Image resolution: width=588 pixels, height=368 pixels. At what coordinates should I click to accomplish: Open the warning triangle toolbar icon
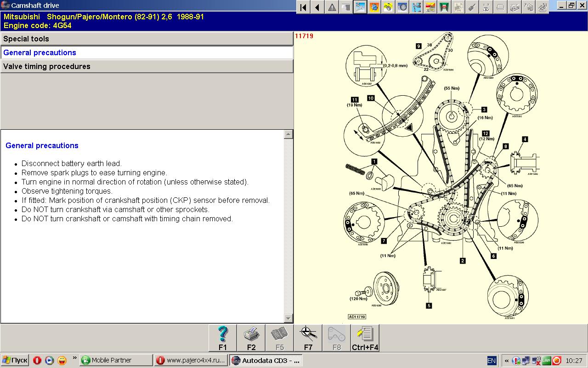click(x=332, y=7)
